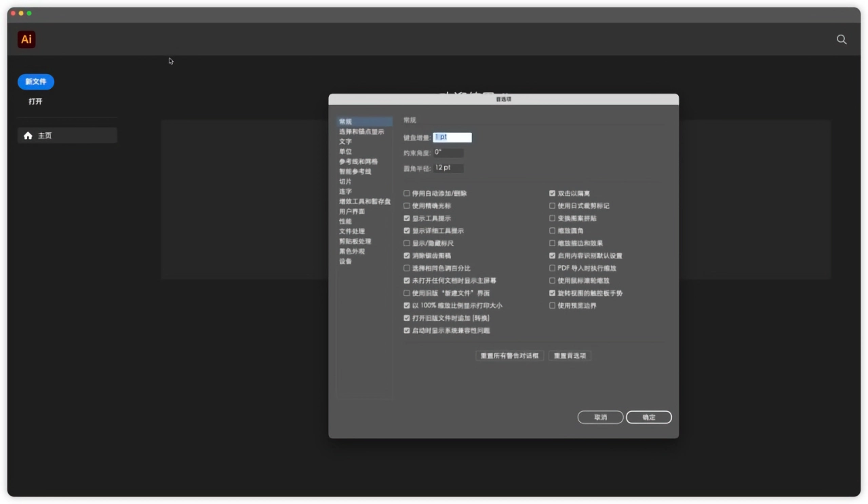Select 剪贴板处理 in the category list
The height and width of the screenshot is (504, 868).
(355, 241)
